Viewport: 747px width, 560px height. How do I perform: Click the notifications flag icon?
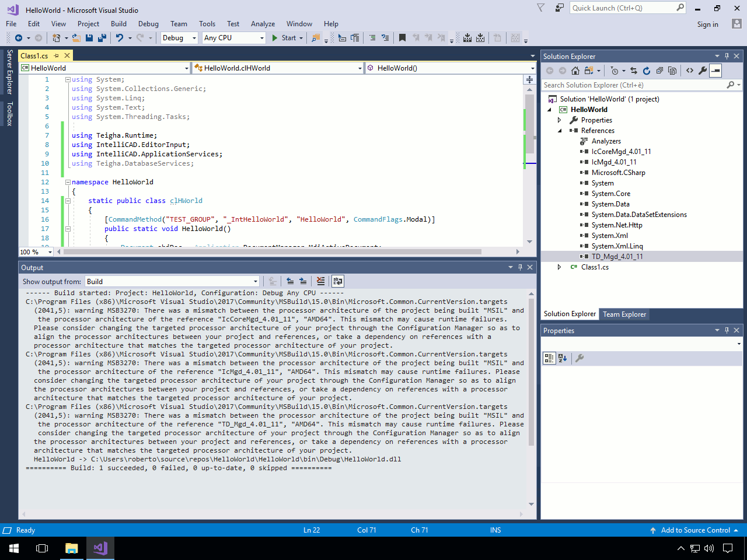click(540, 8)
